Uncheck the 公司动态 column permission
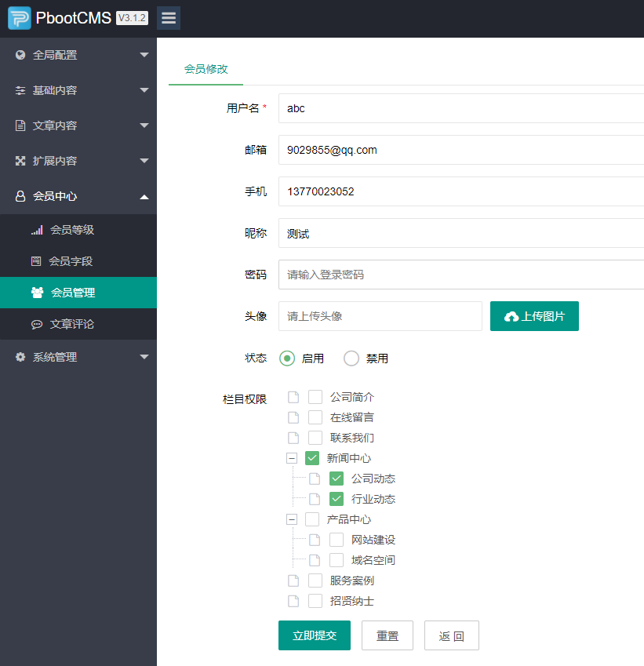Screen dimensions: 644x666 [x=336, y=478]
